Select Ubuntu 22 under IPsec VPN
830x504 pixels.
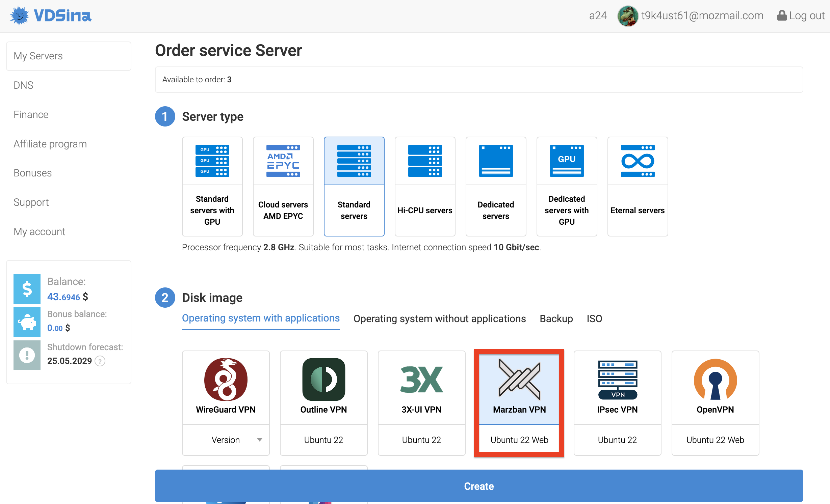617,440
